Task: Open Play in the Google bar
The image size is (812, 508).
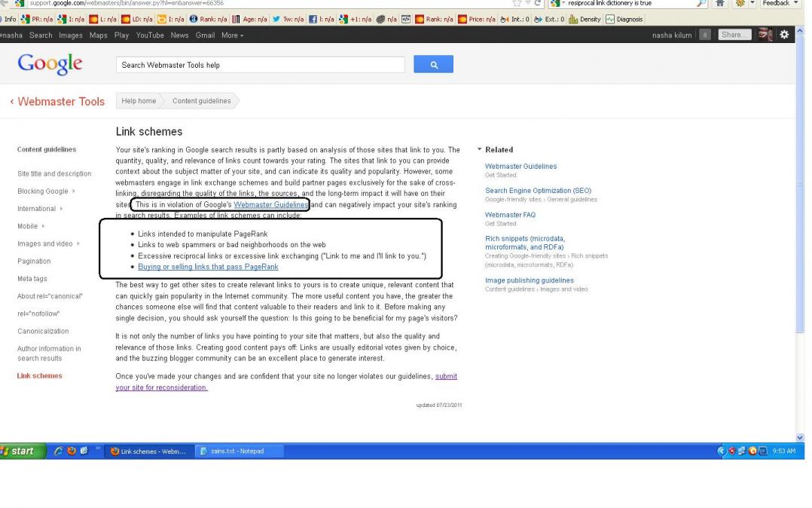Action: 122,35
